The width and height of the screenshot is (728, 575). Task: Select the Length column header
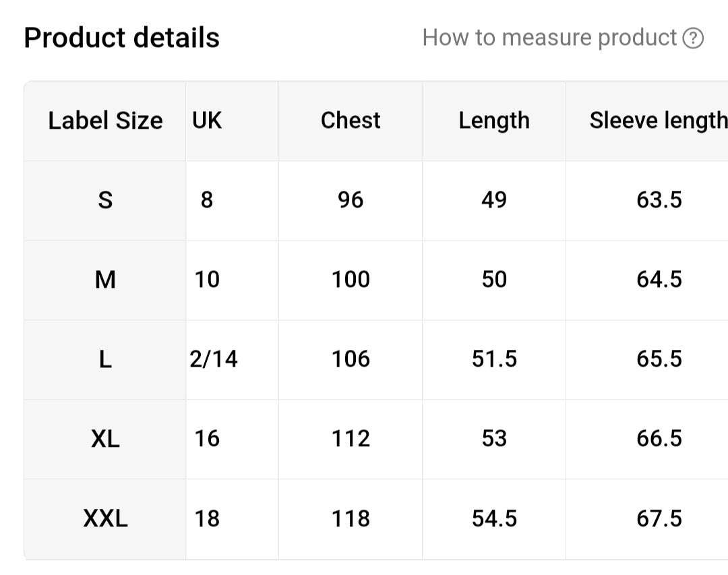coord(494,121)
